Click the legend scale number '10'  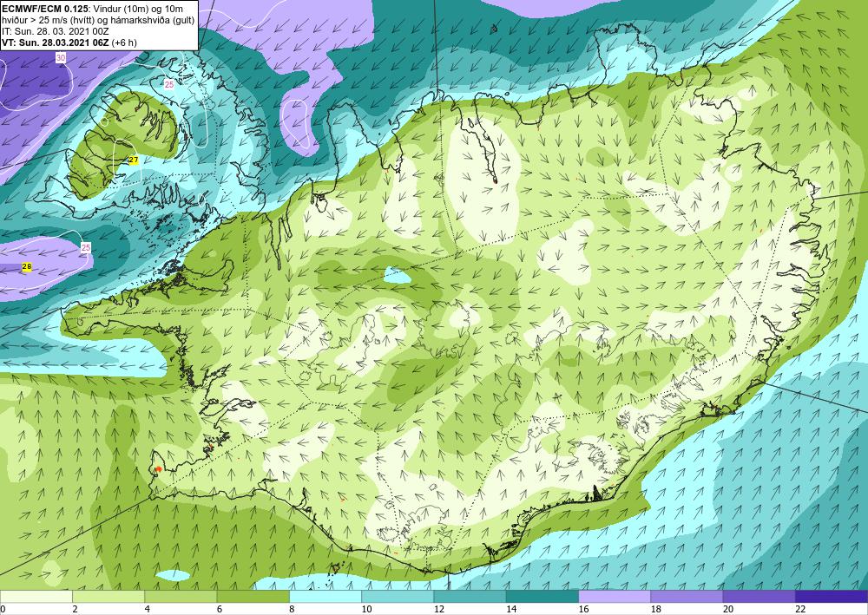click(366, 609)
